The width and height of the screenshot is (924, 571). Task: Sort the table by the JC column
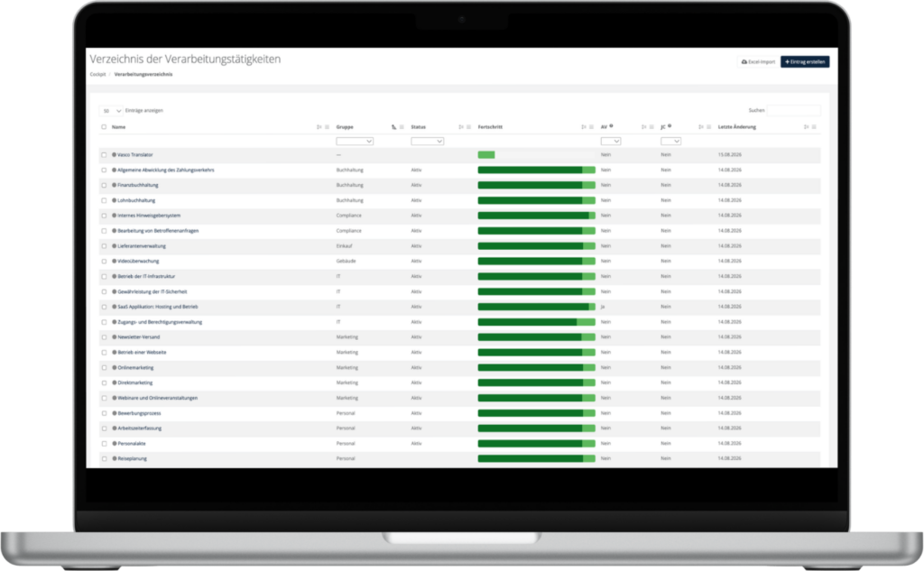click(x=700, y=127)
